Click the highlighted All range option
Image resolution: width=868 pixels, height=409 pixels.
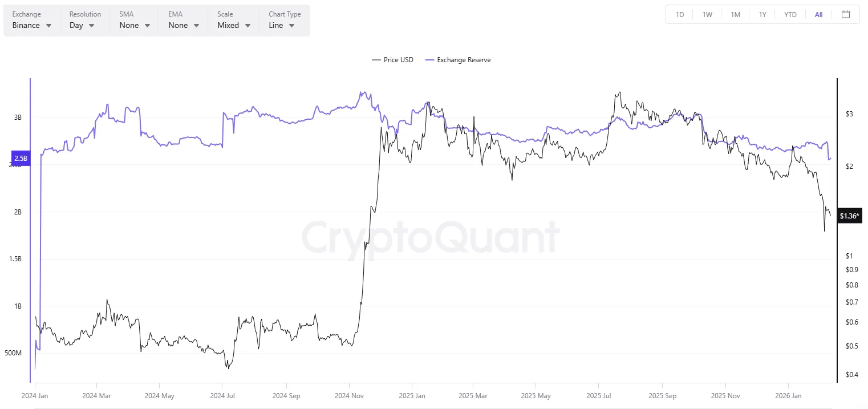(x=818, y=14)
